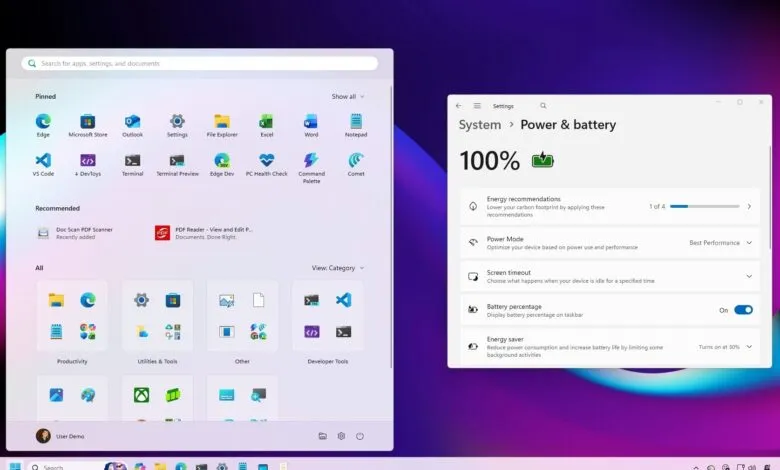Open the Xbox app icon
The image size is (780, 470).
tap(141, 395)
